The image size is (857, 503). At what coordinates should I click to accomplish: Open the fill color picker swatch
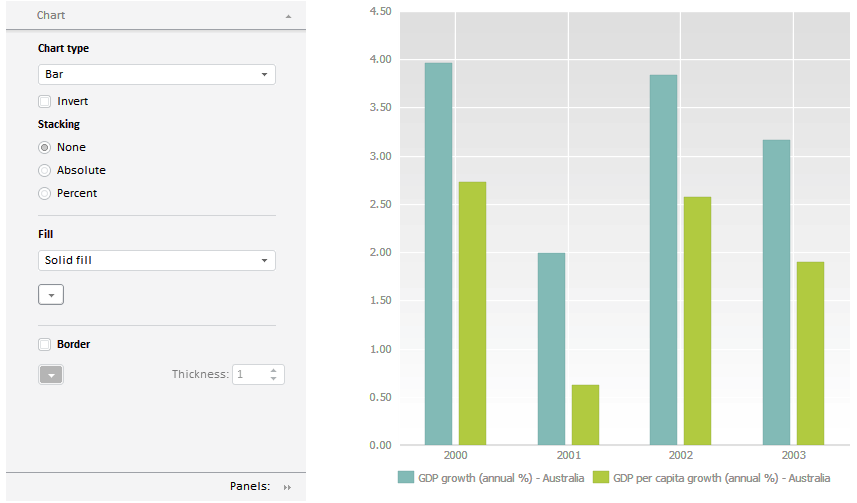click(x=51, y=295)
